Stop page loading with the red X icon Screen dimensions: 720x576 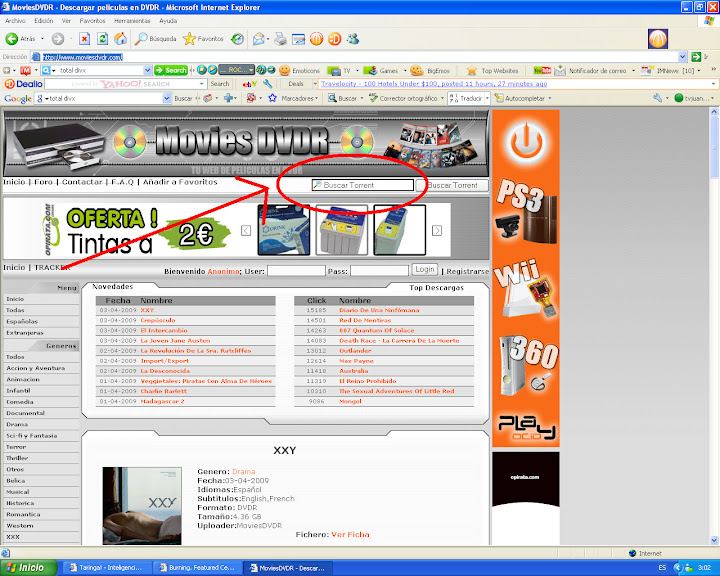click(x=84, y=39)
